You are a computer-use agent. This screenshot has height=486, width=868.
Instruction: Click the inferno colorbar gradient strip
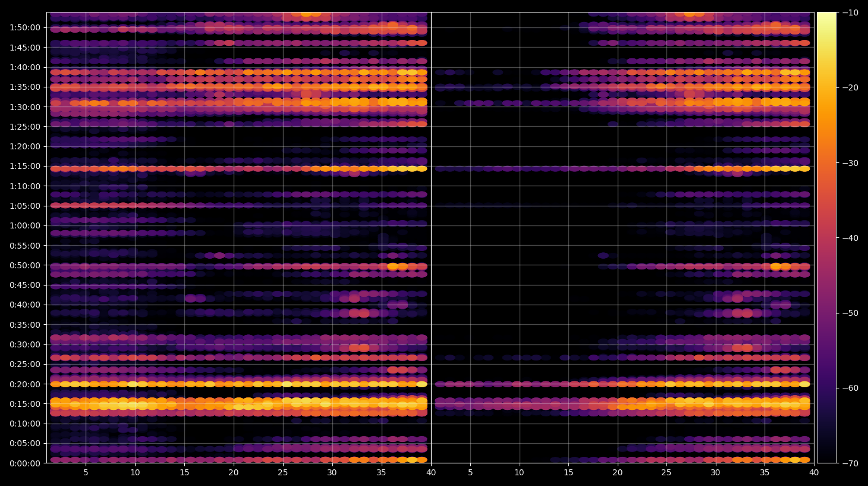coord(826,237)
